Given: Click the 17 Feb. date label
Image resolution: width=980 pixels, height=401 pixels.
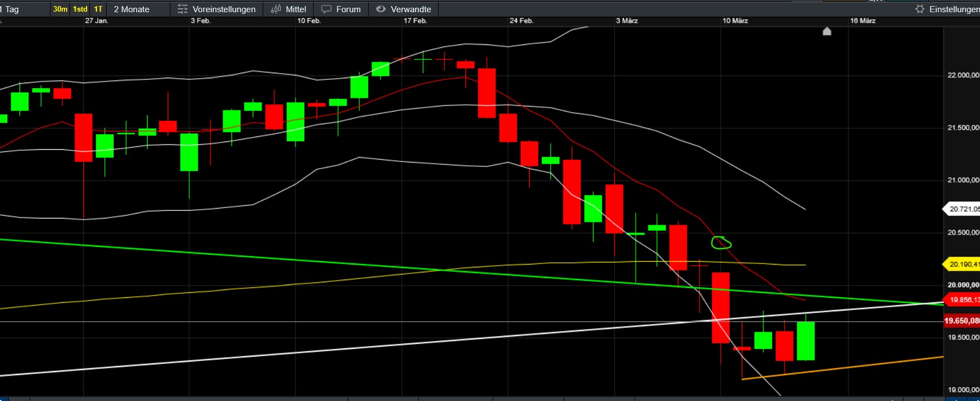Looking at the screenshot, I should point(415,21).
